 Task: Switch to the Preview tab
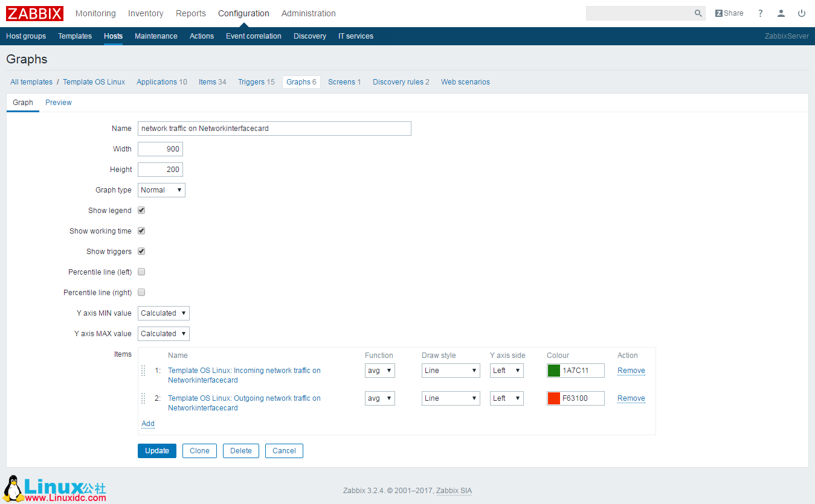pyautogui.click(x=58, y=102)
